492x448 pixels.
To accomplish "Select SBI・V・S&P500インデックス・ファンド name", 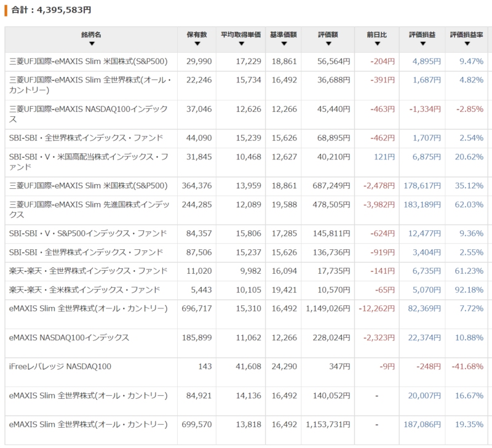I will pyautogui.click(x=88, y=234).
